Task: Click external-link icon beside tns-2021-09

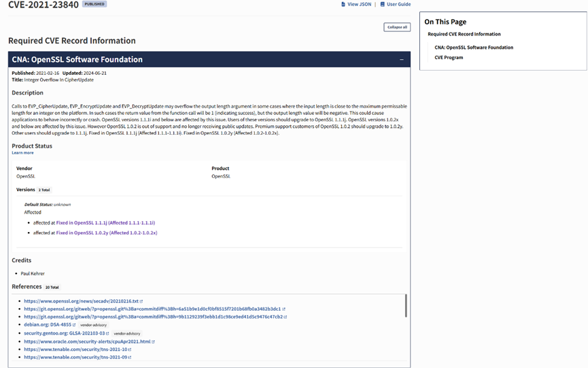Action: click(130, 358)
